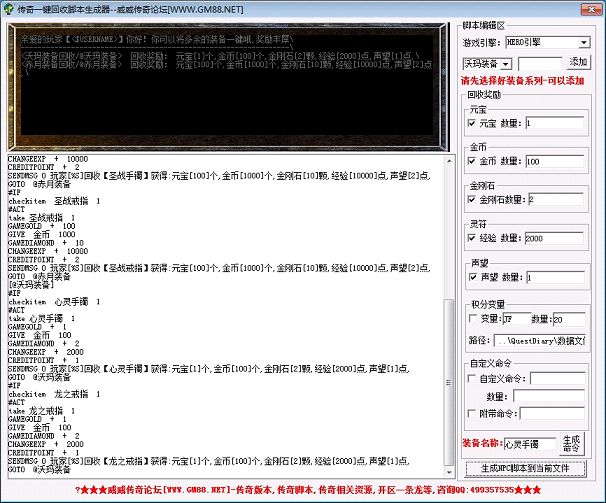606x503 pixels.
Task: Click the 装备名称 input showing 心灵手镯
Action: point(529,444)
